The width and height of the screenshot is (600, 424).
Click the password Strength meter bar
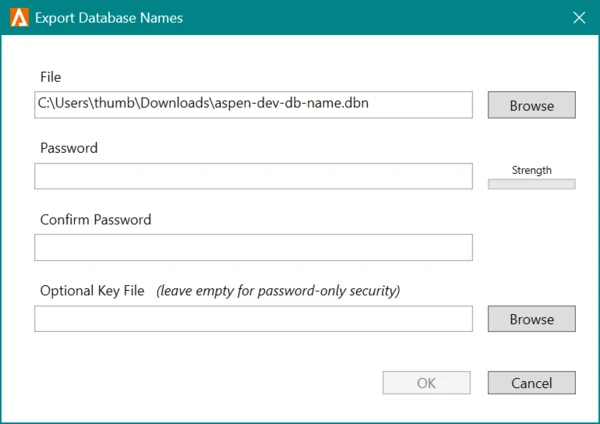click(x=532, y=184)
